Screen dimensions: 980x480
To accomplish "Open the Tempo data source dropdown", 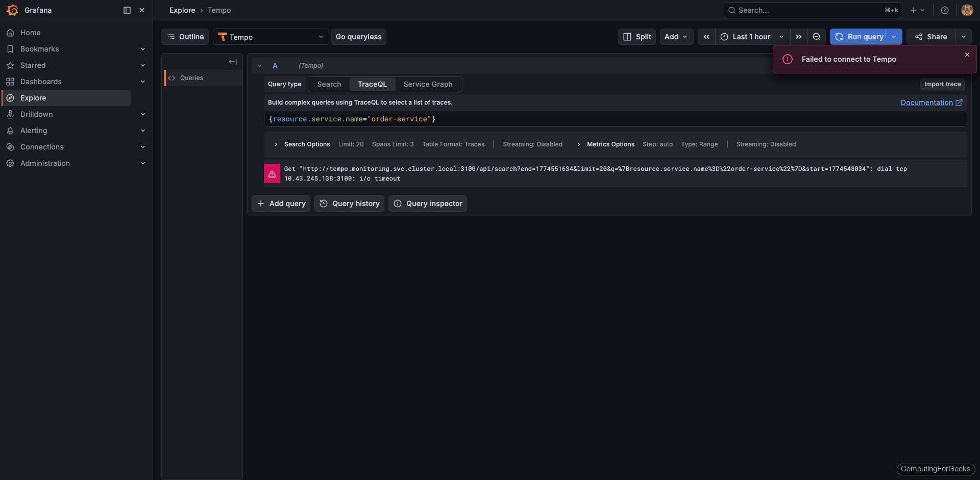I will point(271,37).
